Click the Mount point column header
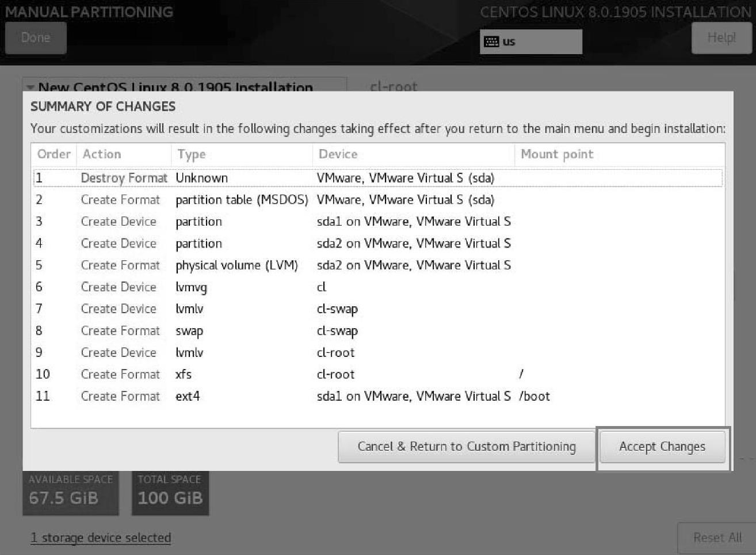Image resolution: width=756 pixels, height=555 pixels. 620,154
